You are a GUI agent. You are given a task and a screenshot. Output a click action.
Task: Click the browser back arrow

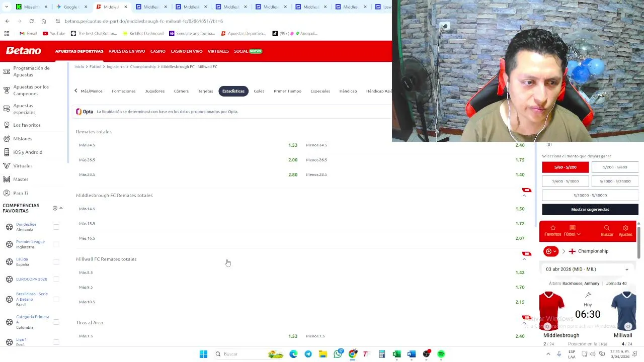[7, 21]
